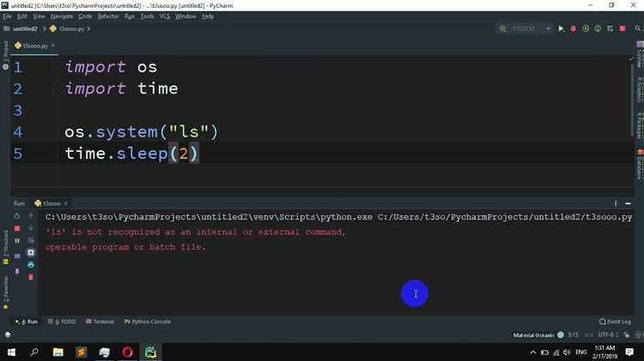Click the t3sooo.py breadcrumb

71,28
